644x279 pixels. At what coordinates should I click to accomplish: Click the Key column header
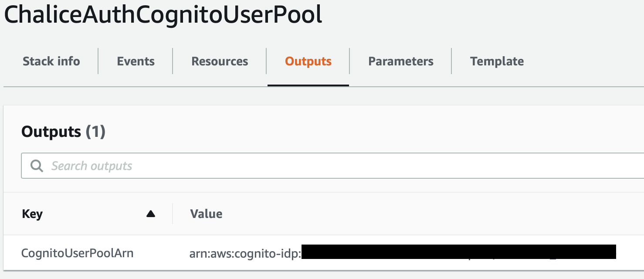click(x=32, y=214)
